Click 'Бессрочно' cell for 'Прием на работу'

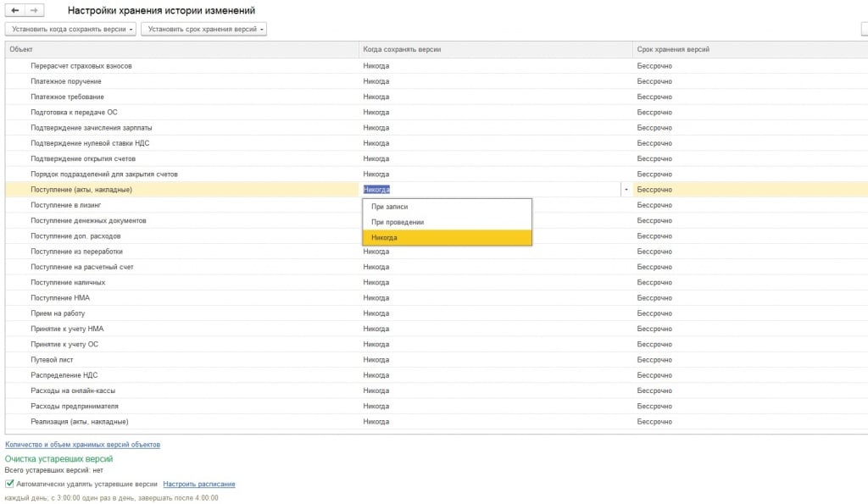coord(654,313)
